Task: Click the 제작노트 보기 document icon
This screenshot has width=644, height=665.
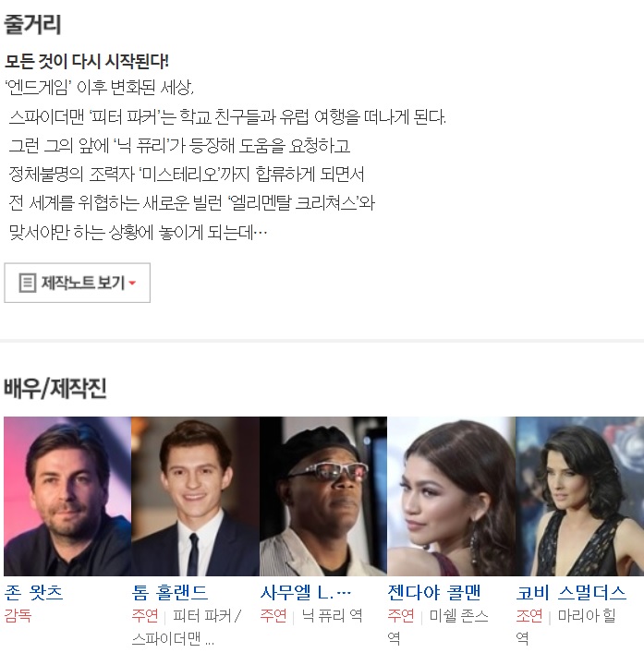Action: pos(28,283)
